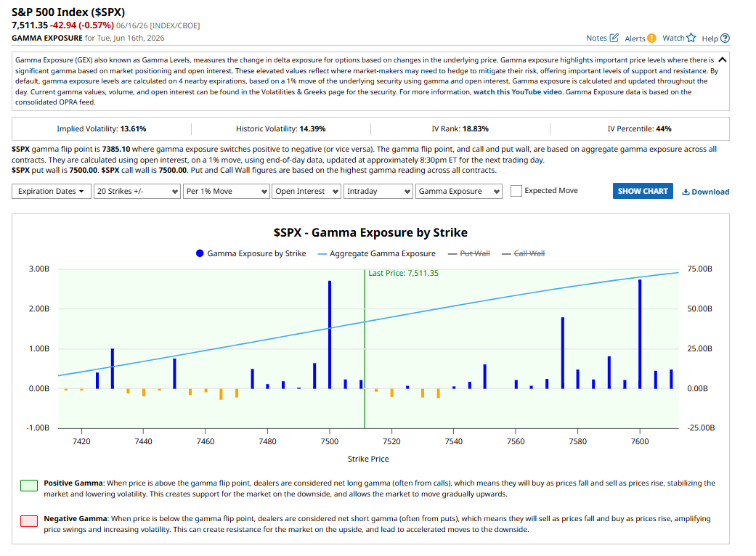
Task: Show the Put Wall legend series
Action: pyautogui.click(x=468, y=253)
